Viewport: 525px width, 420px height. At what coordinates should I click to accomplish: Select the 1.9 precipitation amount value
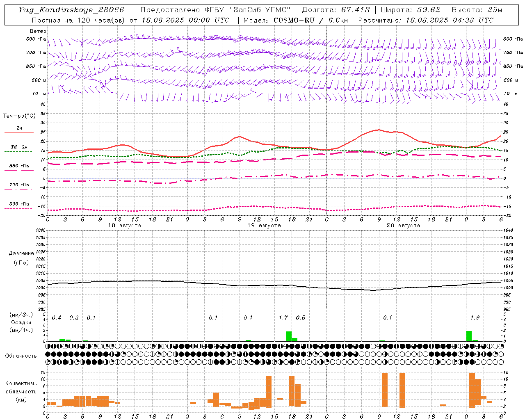(475, 317)
